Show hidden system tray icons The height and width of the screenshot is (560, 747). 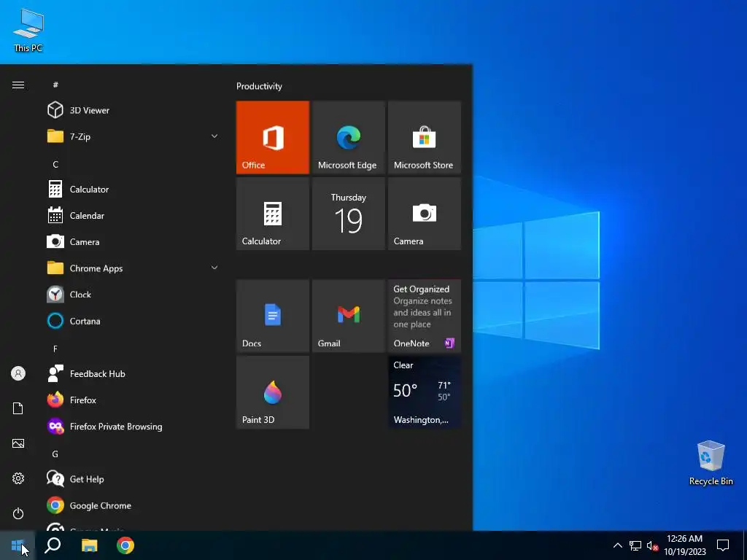point(617,545)
